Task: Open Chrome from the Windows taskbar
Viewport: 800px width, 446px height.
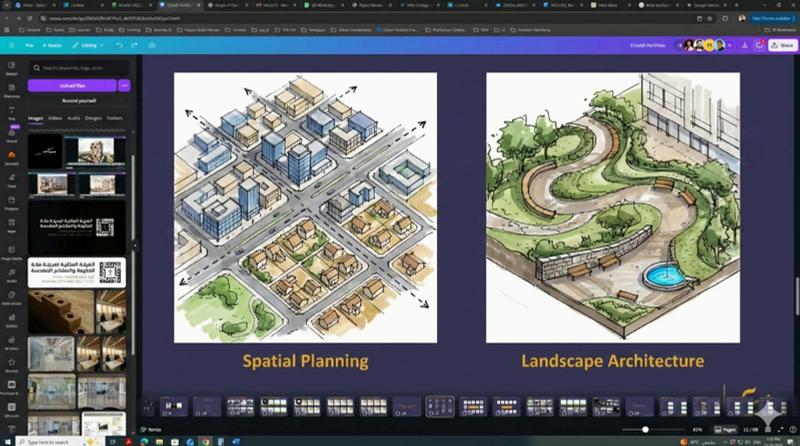Action: tap(205, 441)
